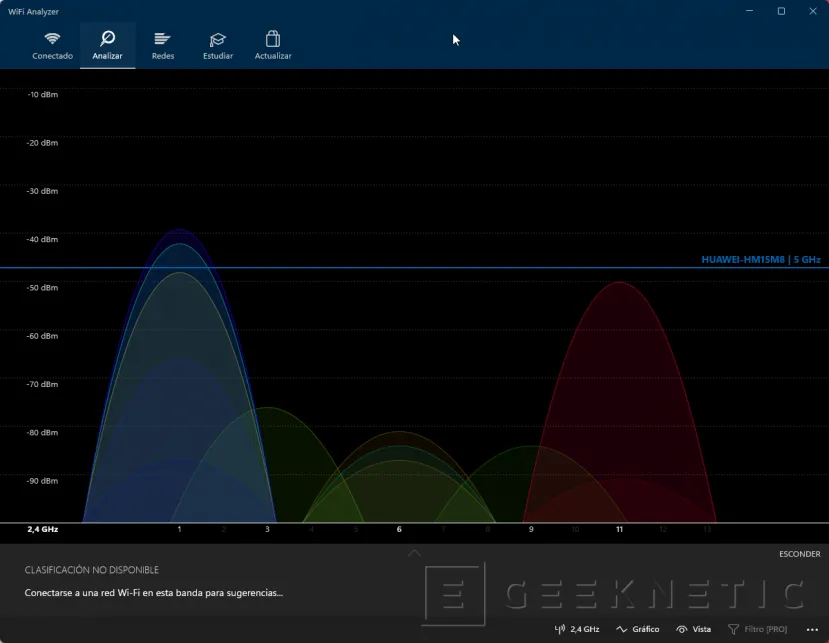The image size is (829, 643).
Task: Select channel 11 on the axis
Action: coord(619,529)
